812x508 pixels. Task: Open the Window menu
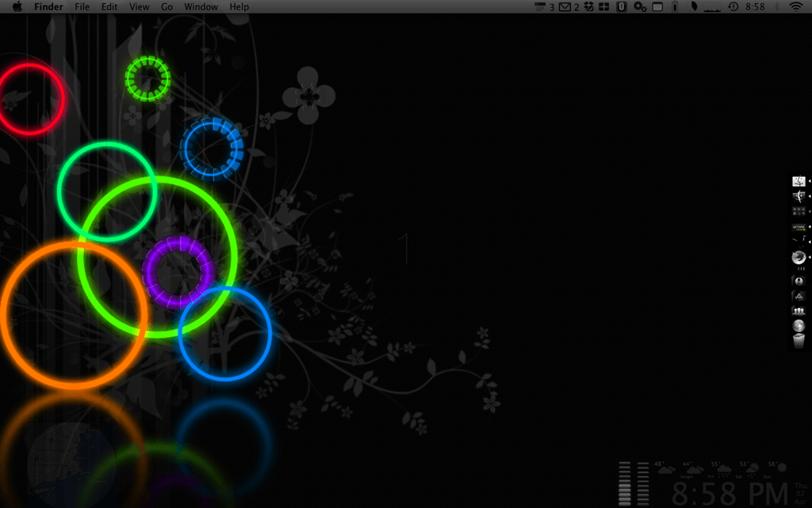[201, 6]
